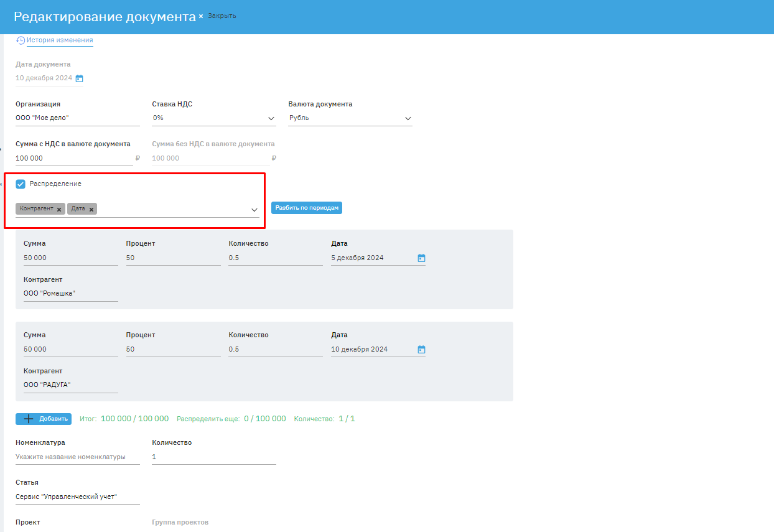Click Контрагент field with ООО "Ромашка"
Viewport: 774px width, 532px height.
(70, 293)
